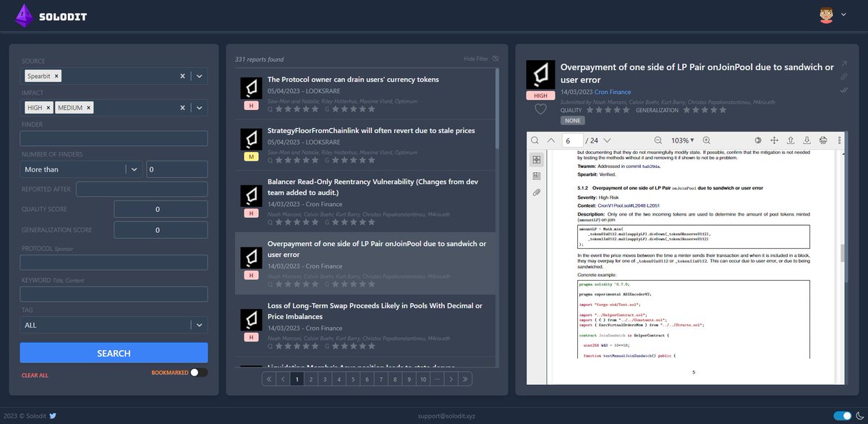Clear all selections in Source field
Viewport: 868px width, 424px height.
(x=182, y=76)
